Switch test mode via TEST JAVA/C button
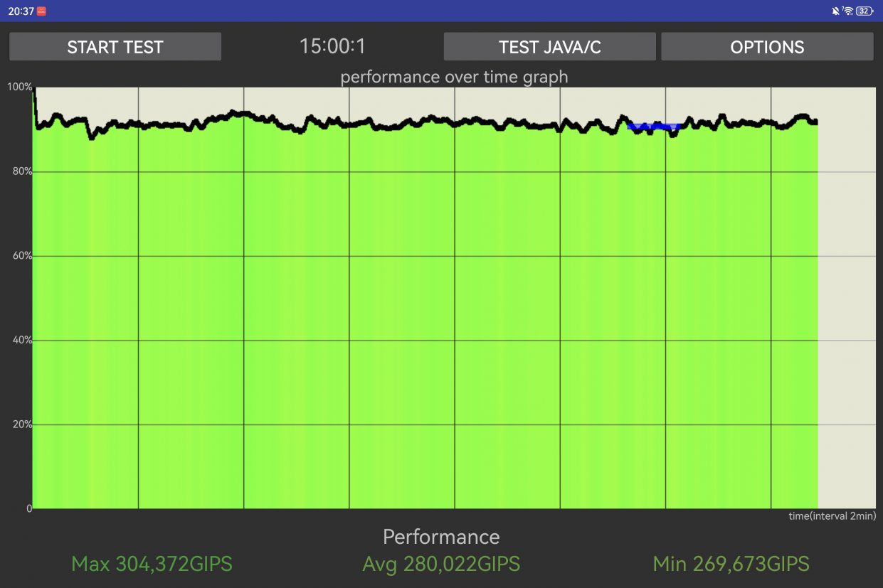The width and height of the screenshot is (883, 588). 550,47
